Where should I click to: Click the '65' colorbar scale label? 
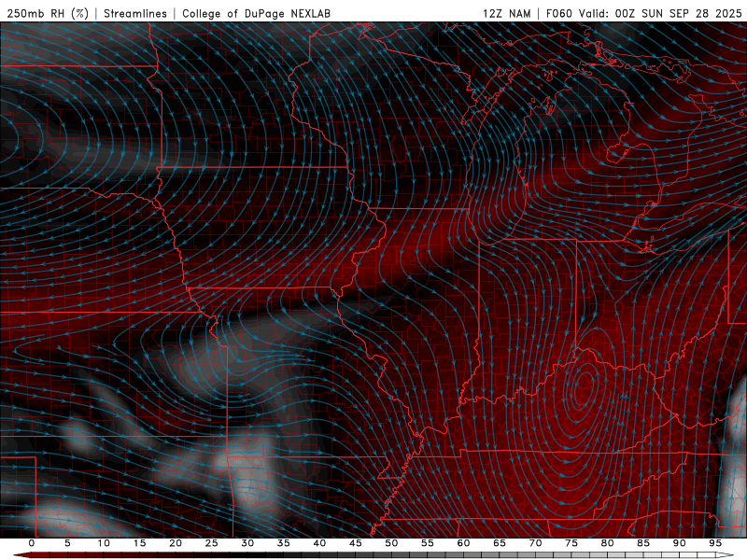pyautogui.click(x=499, y=543)
